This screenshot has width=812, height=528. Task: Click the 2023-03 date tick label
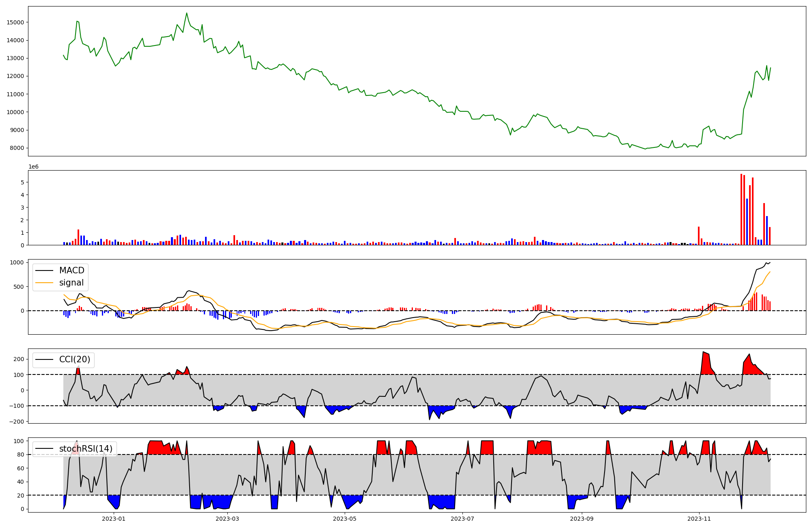[x=227, y=519]
